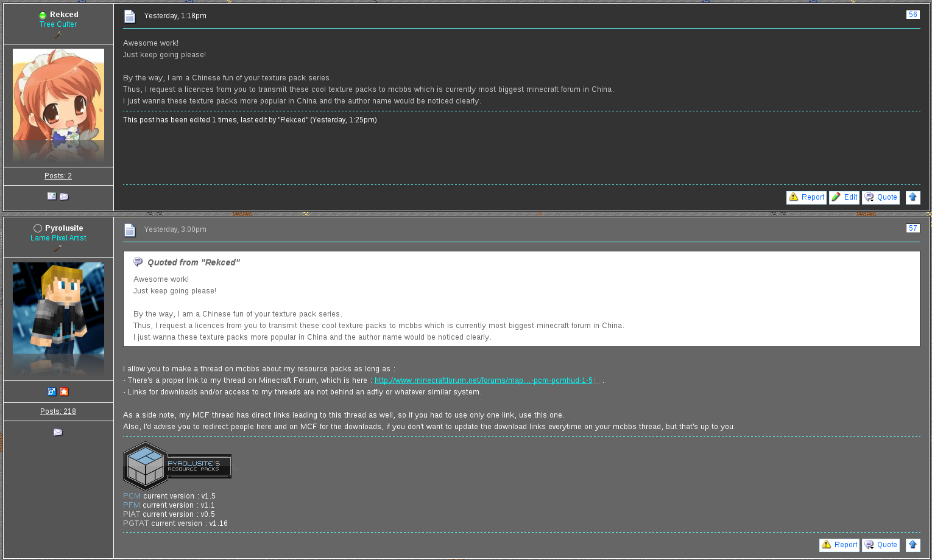Click the 'Quoted from "Rekced"' heading

[194, 262]
